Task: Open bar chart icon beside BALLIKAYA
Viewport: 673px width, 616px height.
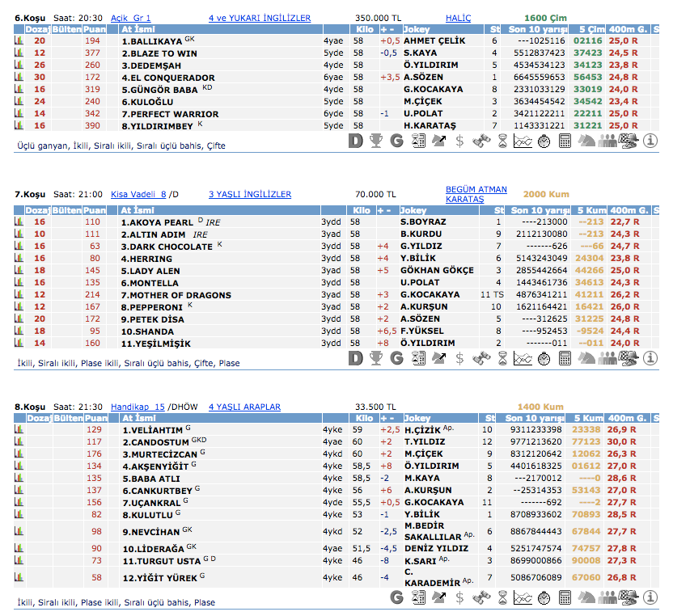Action: tap(19, 40)
